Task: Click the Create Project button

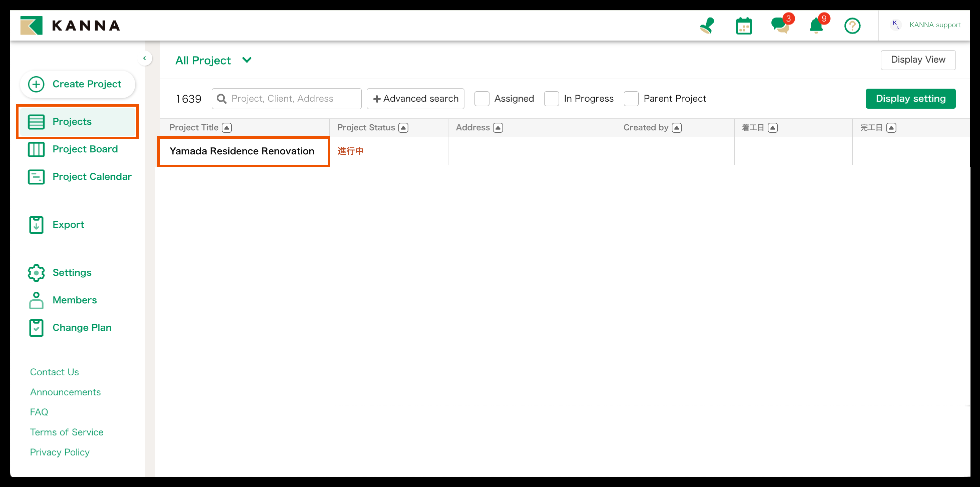Action: [78, 84]
